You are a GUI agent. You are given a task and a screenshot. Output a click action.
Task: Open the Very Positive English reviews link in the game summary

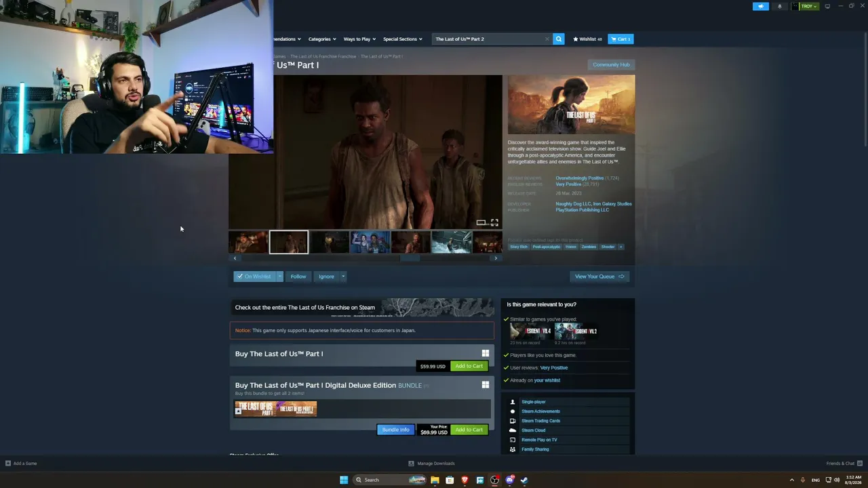tap(568, 184)
